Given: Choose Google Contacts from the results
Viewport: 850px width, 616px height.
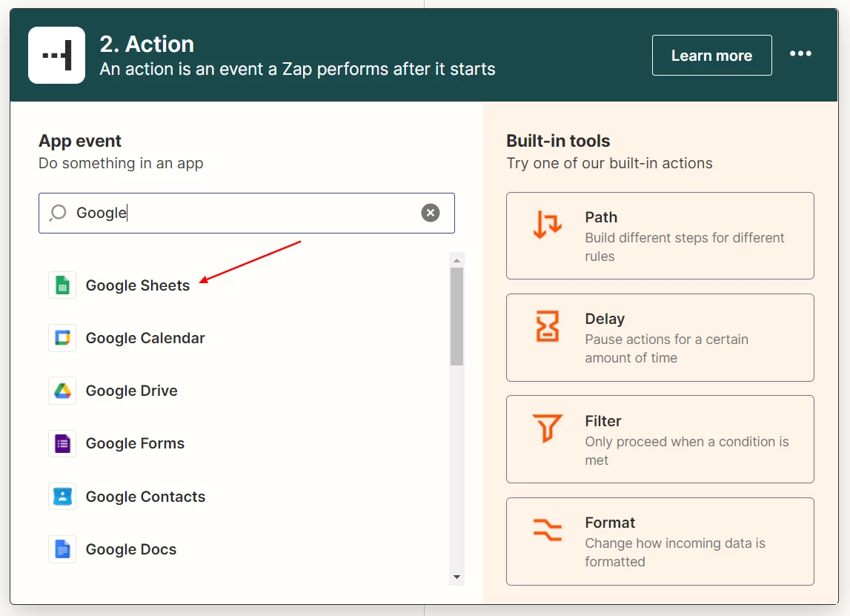Looking at the screenshot, I should tap(145, 496).
